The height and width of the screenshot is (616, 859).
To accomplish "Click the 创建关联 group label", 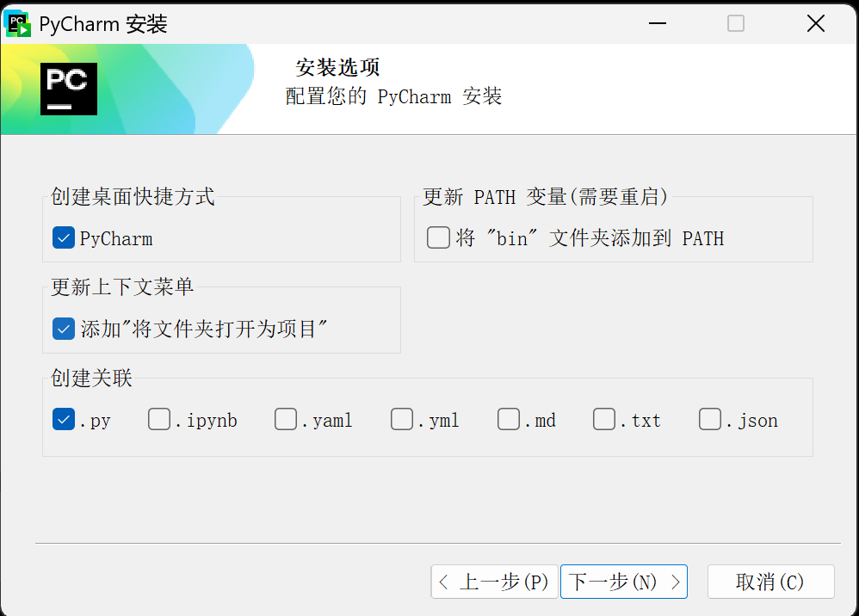I will pyautogui.click(x=91, y=378).
